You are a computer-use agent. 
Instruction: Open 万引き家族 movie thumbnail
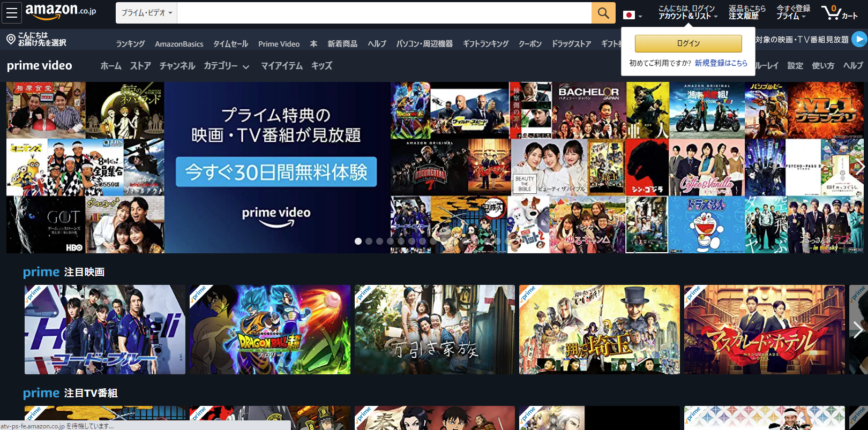435,329
